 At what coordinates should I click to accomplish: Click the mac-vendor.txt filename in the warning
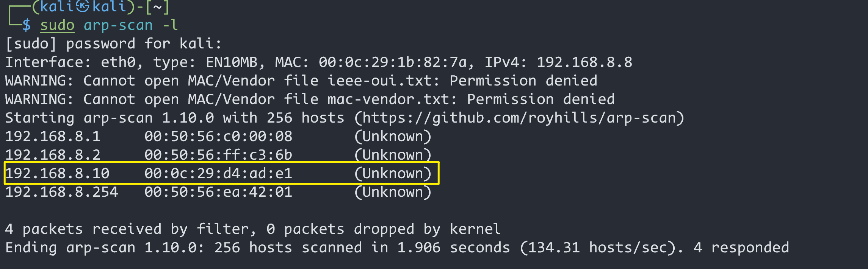(x=392, y=100)
